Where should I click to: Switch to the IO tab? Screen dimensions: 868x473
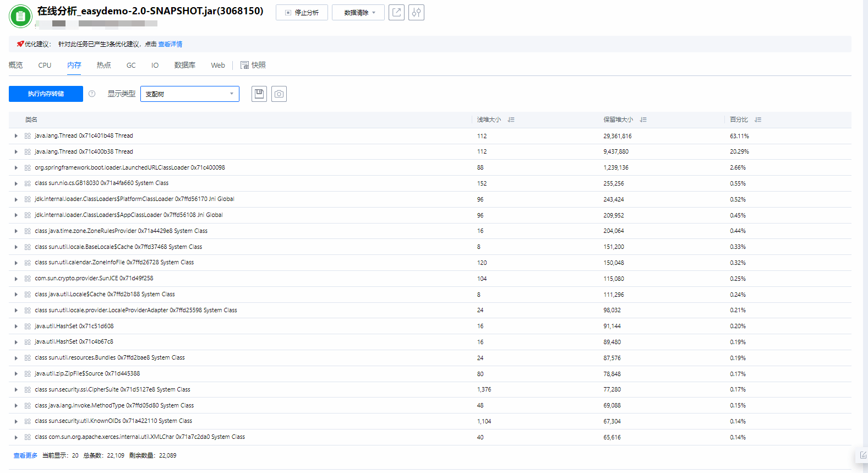tap(155, 65)
